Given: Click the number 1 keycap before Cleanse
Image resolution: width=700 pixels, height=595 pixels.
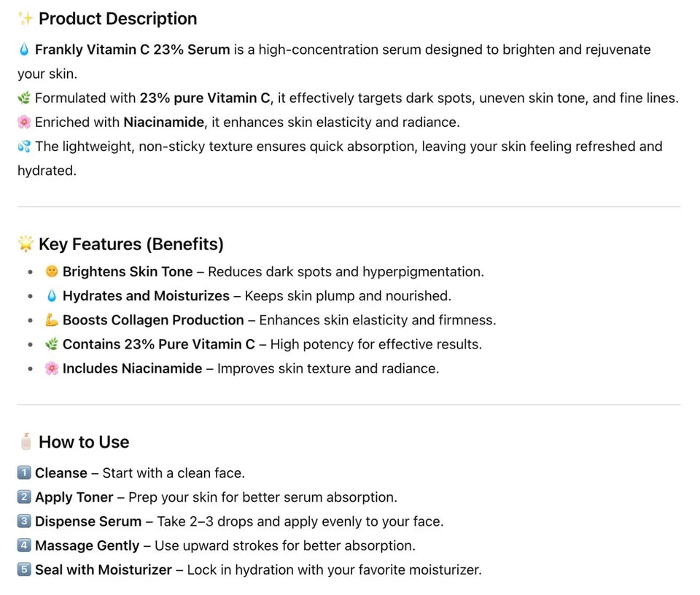Looking at the screenshot, I should click(x=24, y=472).
